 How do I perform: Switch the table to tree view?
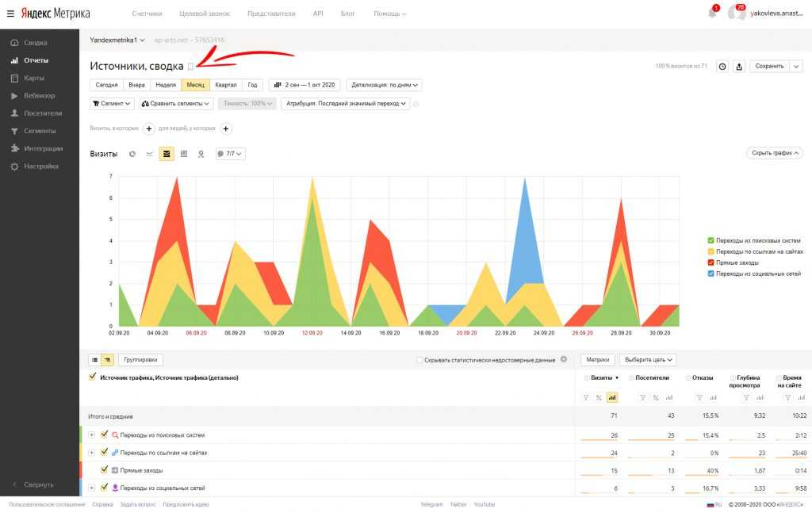[107, 360]
